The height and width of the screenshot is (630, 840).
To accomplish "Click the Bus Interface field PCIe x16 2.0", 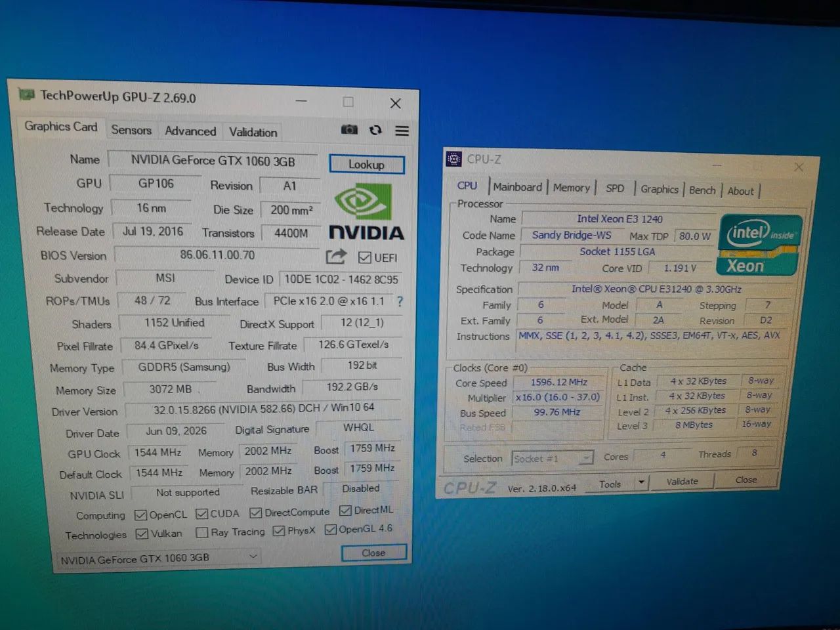I will 329,301.
